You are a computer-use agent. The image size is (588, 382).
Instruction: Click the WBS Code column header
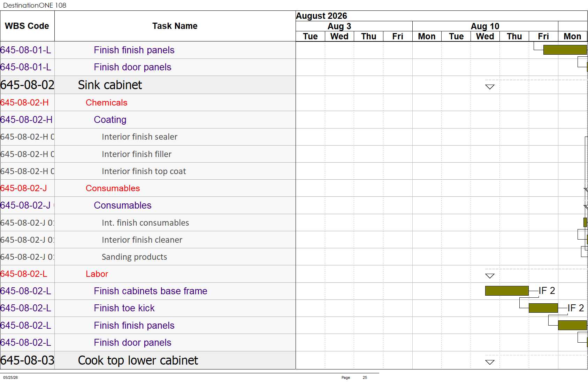click(27, 26)
